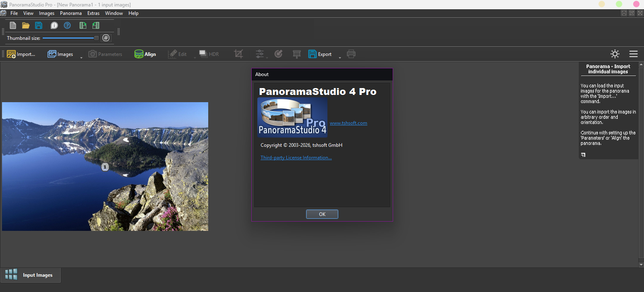Expand the Export dropdown arrow
The width and height of the screenshot is (644, 292).
click(340, 58)
